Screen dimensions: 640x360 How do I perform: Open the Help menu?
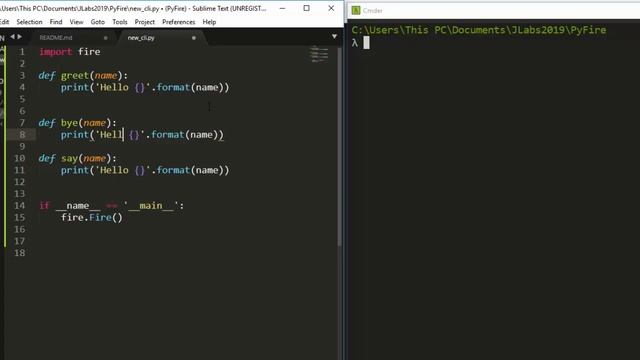(209, 22)
